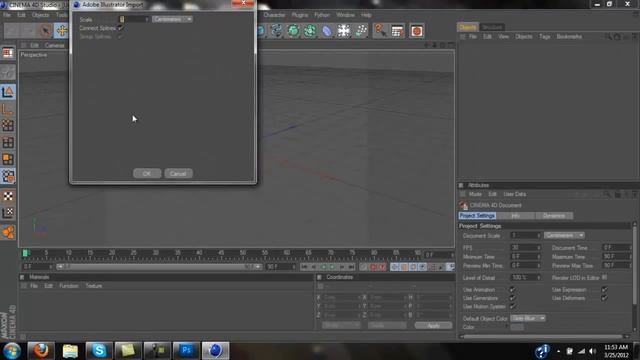Open User Data menu in Attributes
The height and width of the screenshot is (360, 640).
(x=514, y=194)
